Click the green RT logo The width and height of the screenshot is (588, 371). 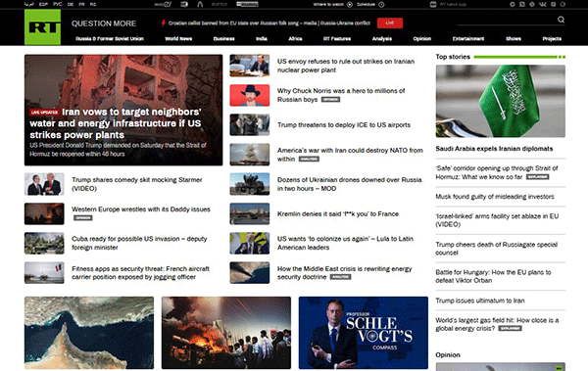pos(42,27)
